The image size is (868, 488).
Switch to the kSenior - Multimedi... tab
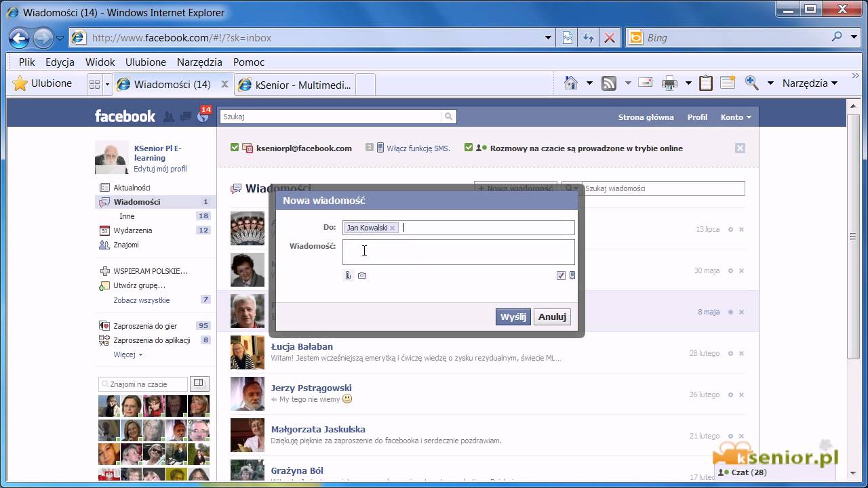tap(296, 85)
